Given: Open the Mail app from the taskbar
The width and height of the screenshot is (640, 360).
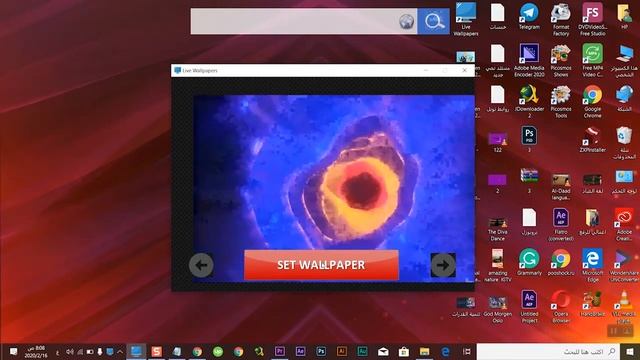Looking at the screenshot, I should [383, 351].
